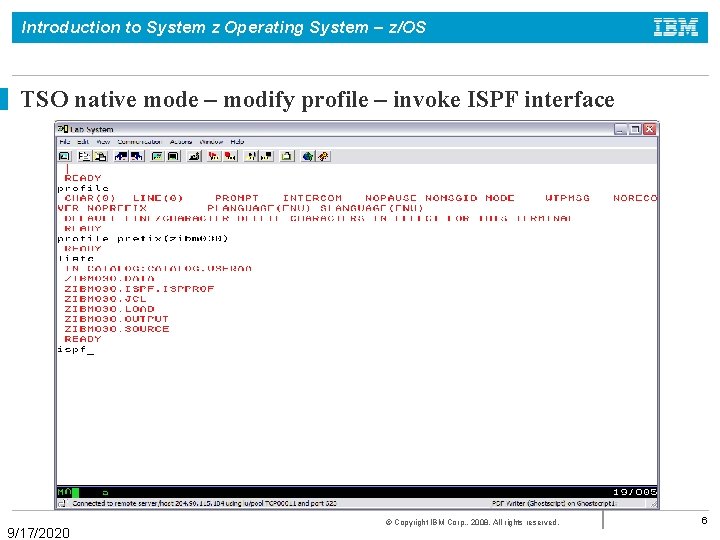The height and width of the screenshot is (540, 720).
Task: Click the 'listc' command line
Action: (x=76, y=259)
